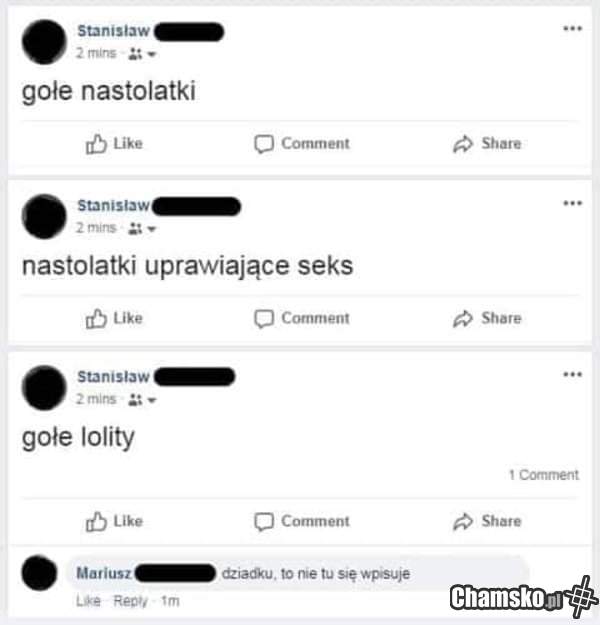Click Reply under Mariusz's comment

click(x=130, y=601)
